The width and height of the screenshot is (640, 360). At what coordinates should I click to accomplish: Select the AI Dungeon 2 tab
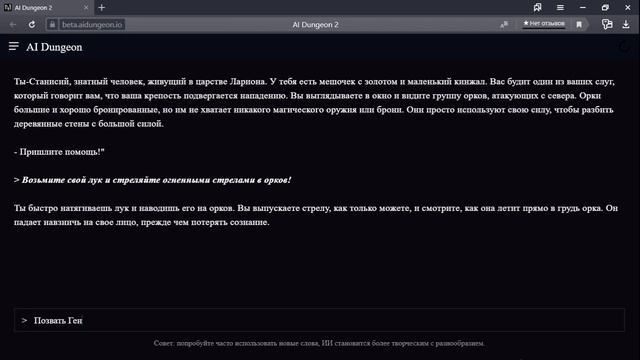click(46, 7)
